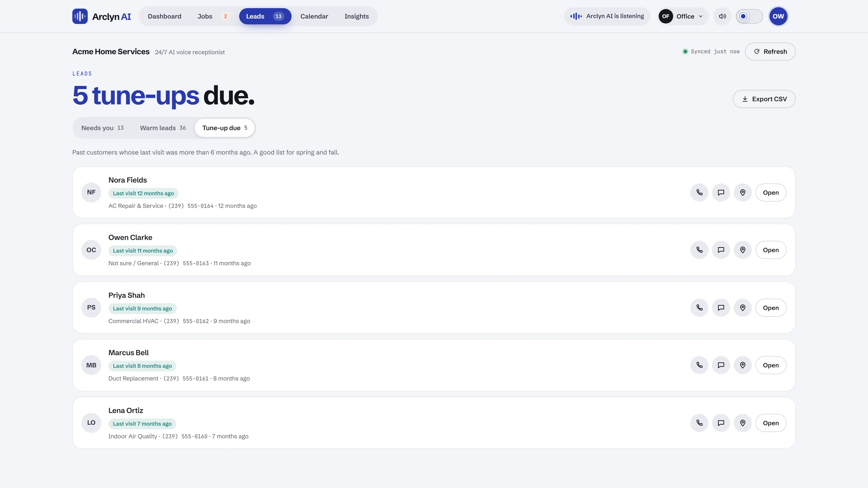Viewport: 868px width, 488px height.
Task: Expand the Office location dropdown
Action: click(x=683, y=16)
